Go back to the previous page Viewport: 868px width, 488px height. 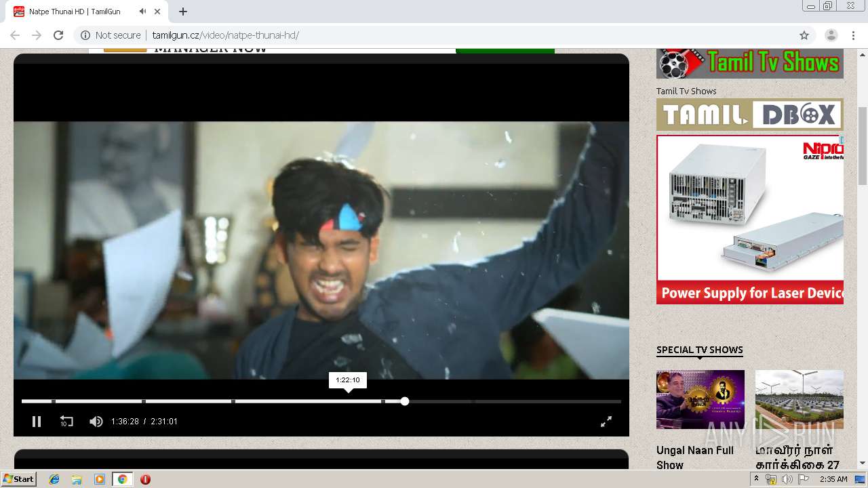[x=15, y=35]
